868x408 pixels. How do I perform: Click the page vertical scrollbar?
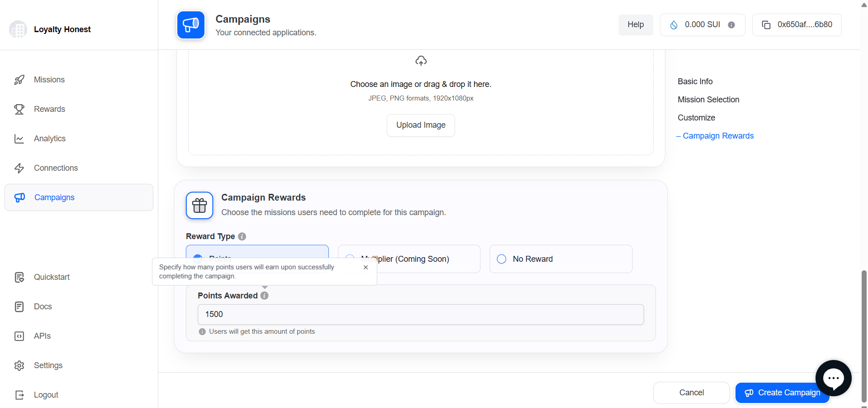864,336
